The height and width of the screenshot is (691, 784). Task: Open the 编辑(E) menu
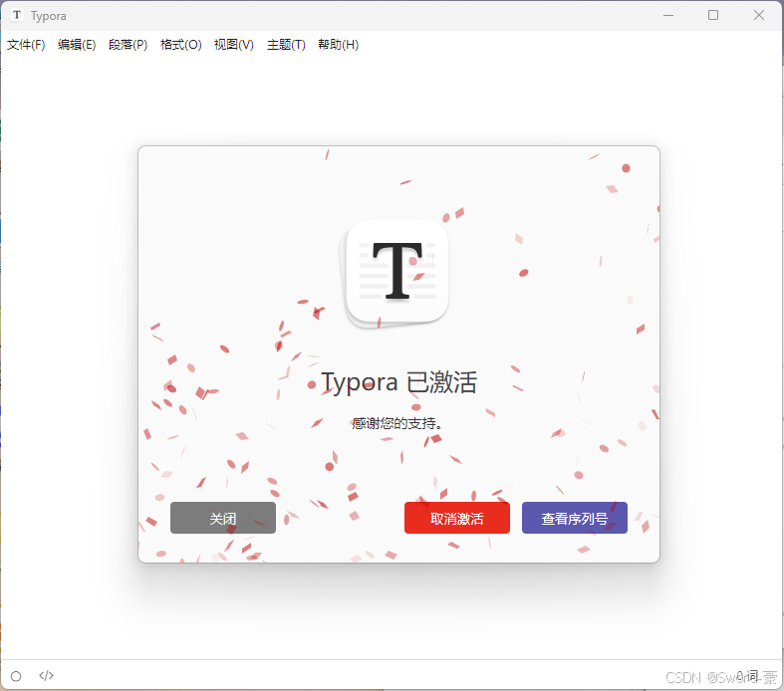tap(77, 45)
